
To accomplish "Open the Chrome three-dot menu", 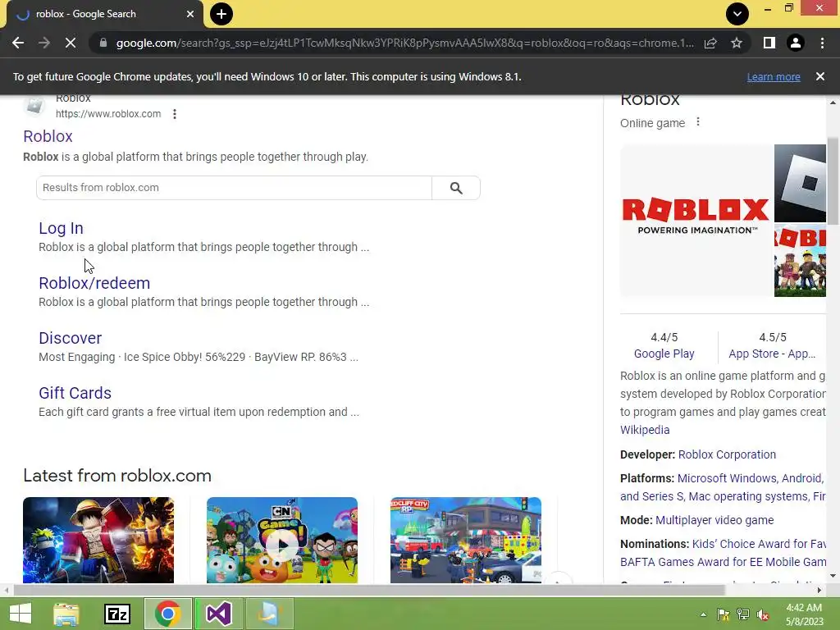I will pyautogui.click(x=822, y=43).
